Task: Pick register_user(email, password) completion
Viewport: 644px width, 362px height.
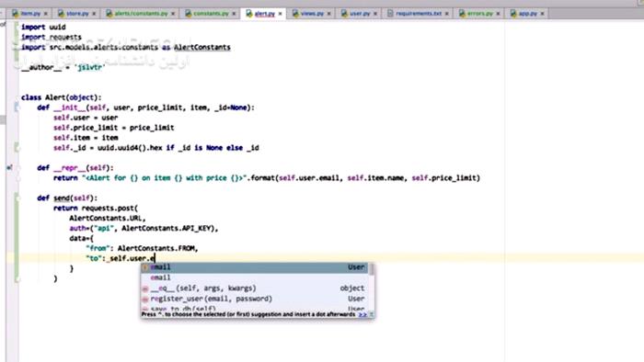Action: click(x=254, y=299)
